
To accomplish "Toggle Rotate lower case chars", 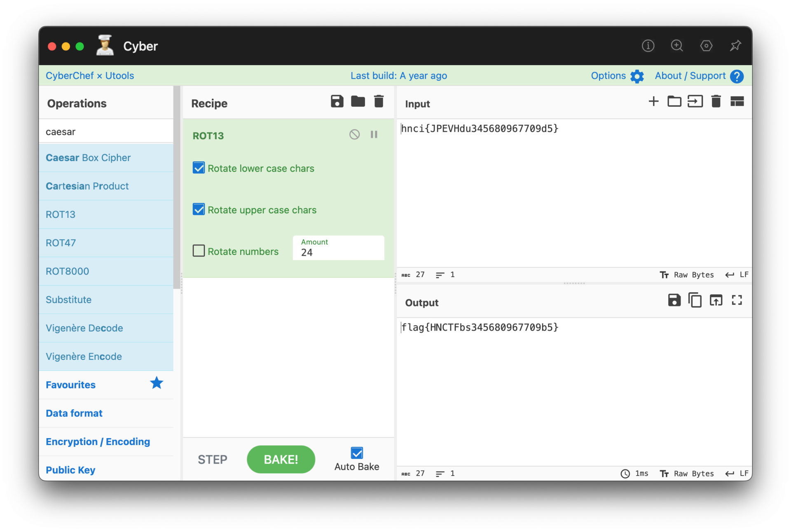I will [x=199, y=168].
